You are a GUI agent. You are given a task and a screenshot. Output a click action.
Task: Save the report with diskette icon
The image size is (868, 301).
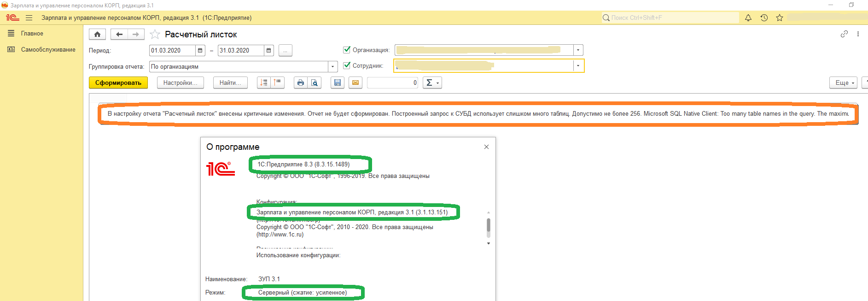[338, 83]
